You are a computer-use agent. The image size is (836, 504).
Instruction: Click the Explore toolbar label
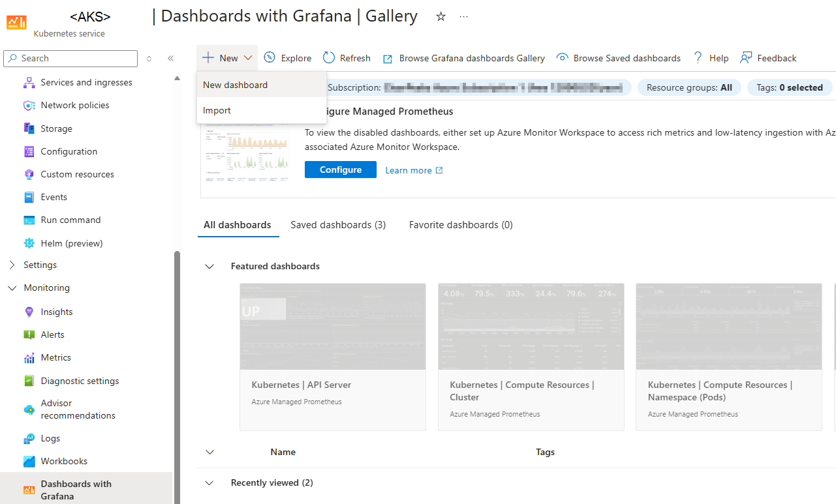pos(296,58)
